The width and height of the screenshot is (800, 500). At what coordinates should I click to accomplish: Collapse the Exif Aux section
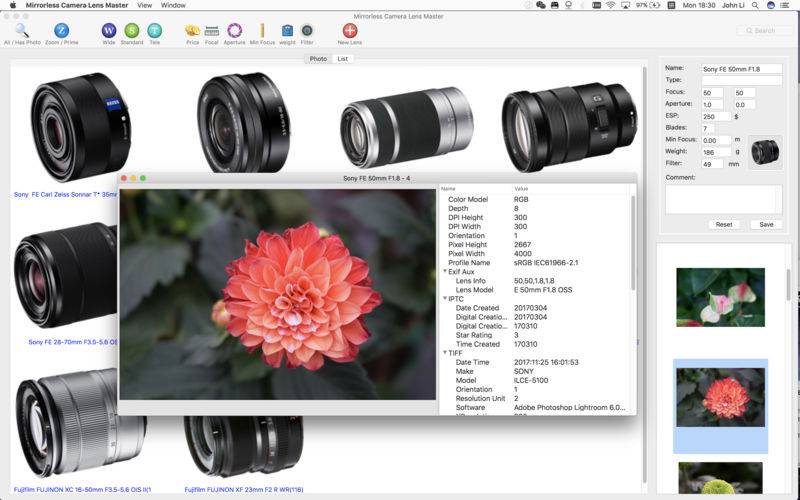(x=445, y=271)
